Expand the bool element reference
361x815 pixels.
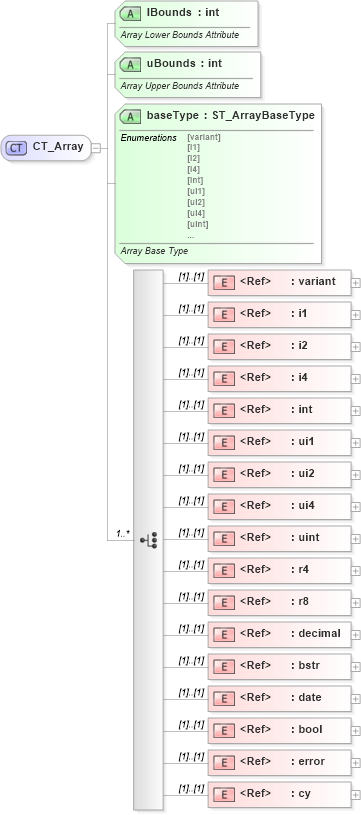pos(356,731)
